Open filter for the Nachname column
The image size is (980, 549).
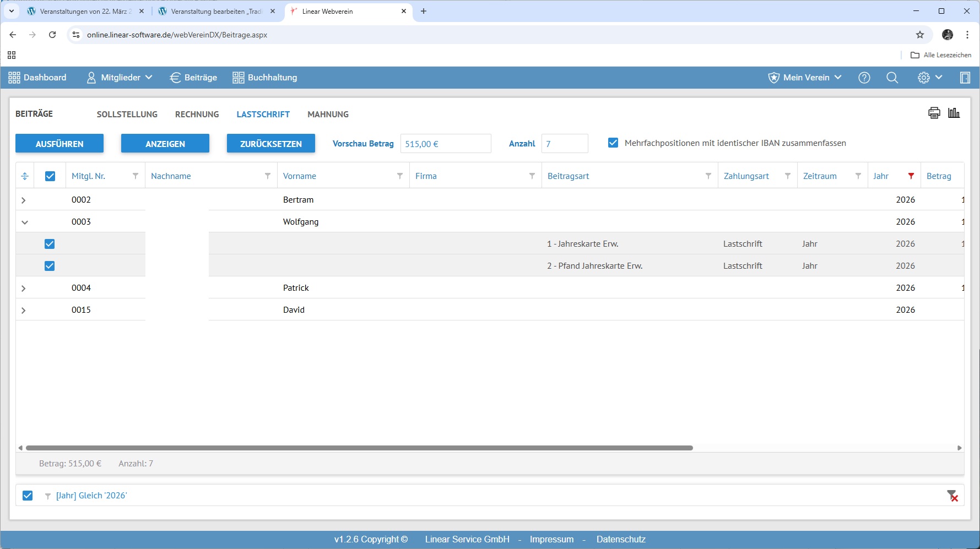(267, 176)
